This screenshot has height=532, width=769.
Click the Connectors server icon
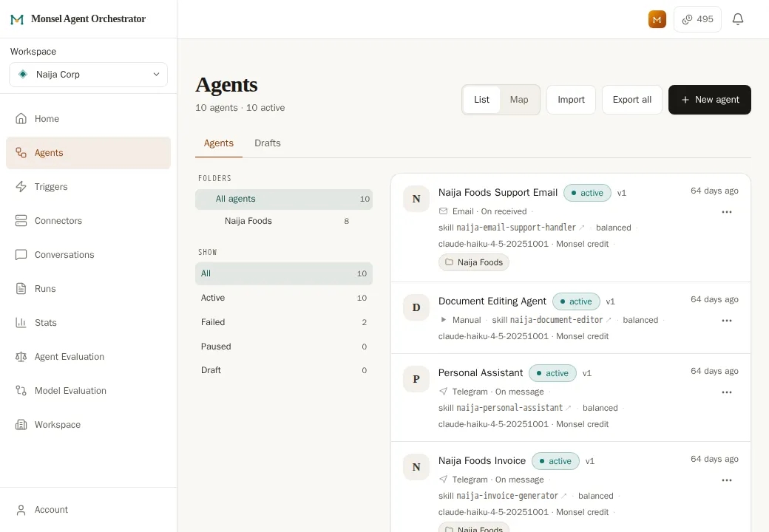click(x=21, y=221)
